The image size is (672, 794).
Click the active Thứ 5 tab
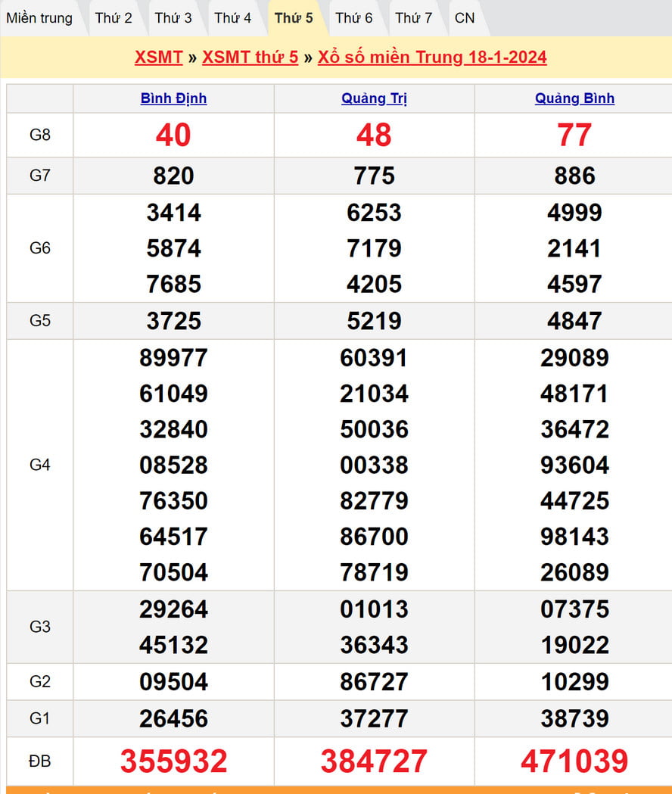(x=294, y=18)
